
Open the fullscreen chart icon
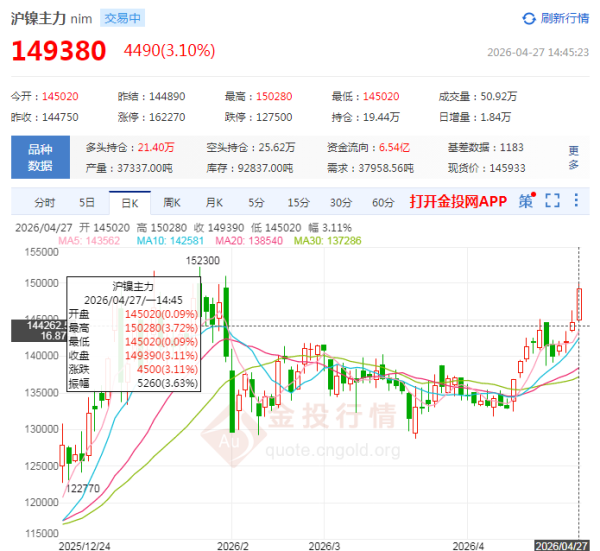[552, 201]
